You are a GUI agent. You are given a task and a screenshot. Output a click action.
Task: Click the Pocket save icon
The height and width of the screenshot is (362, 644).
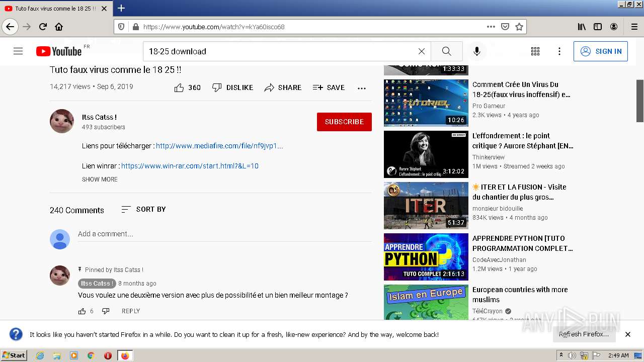505,27
